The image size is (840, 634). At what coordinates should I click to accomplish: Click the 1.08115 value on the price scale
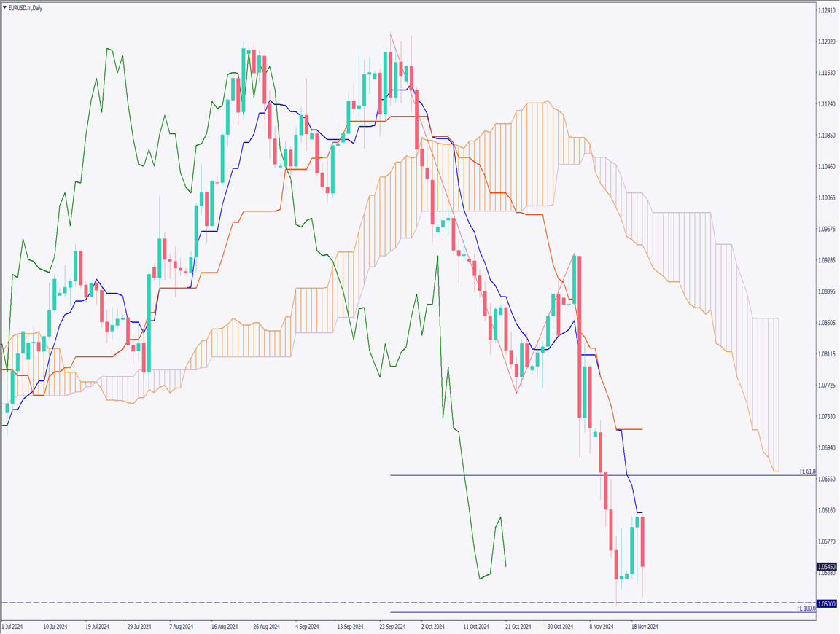click(828, 354)
